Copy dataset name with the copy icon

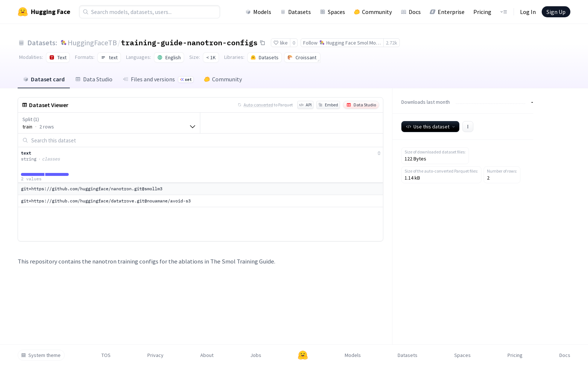click(x=262, y=43)
